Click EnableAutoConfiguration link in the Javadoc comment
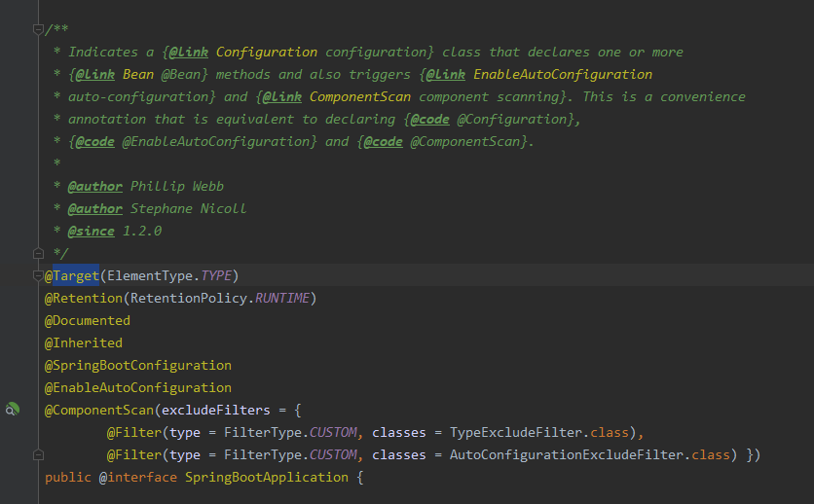This screenshot has height=504, width=814. pos(563,74)
